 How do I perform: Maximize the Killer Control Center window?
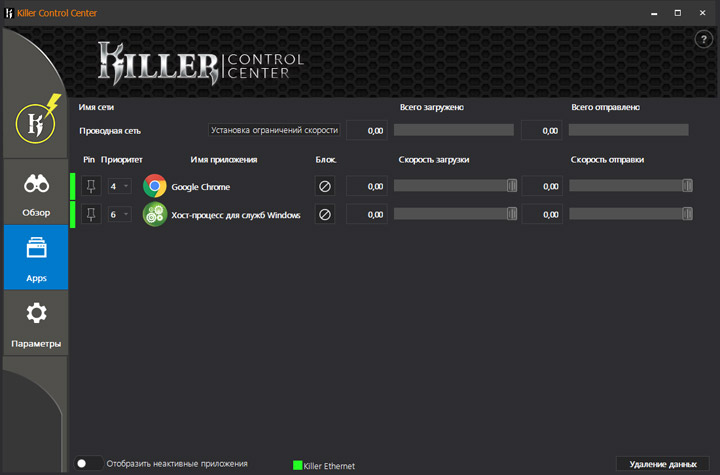pyautogui.click(x=678, y=13)
